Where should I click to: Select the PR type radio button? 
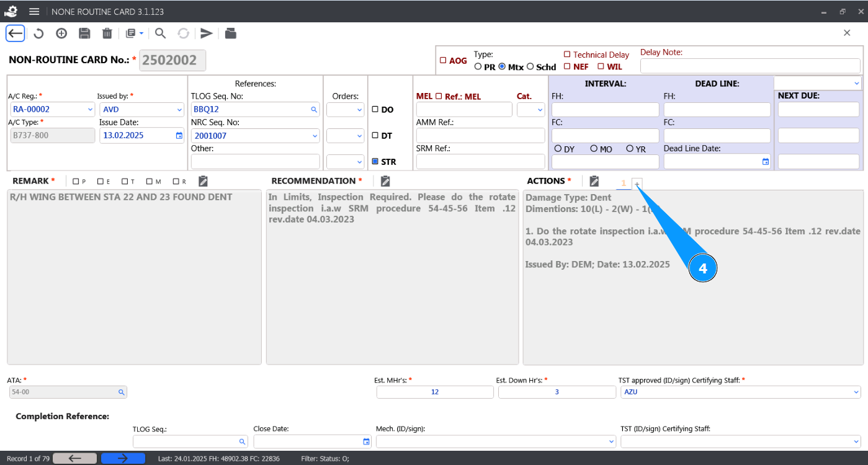coord(478,67)
